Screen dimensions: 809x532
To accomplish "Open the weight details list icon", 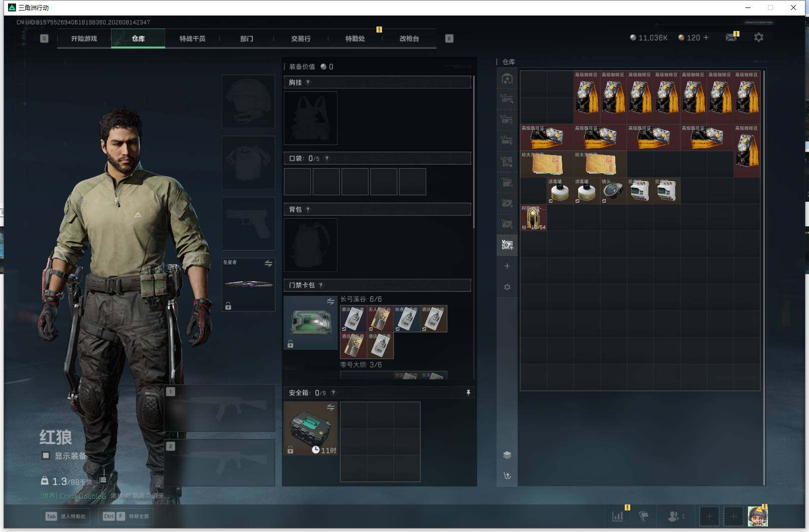I will [x=103, y=480].
